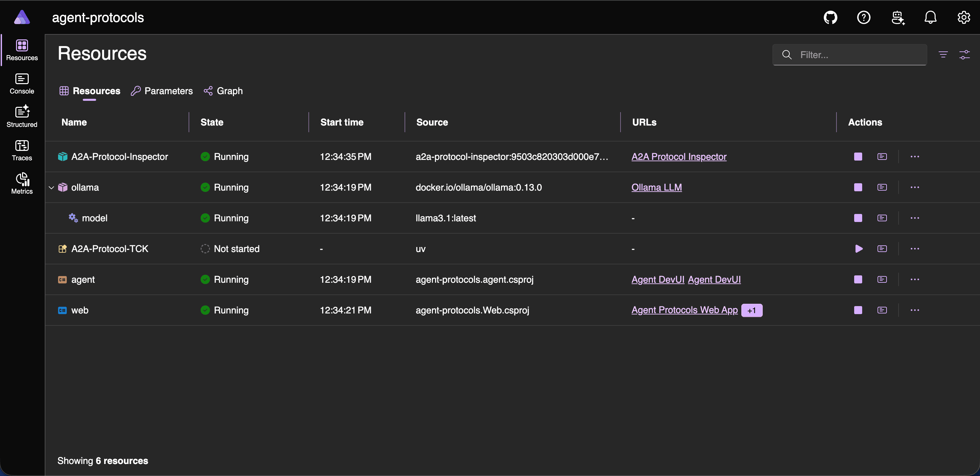Open the Agent Protocols Web App link
980x476 pixels.
coord(684,310)
